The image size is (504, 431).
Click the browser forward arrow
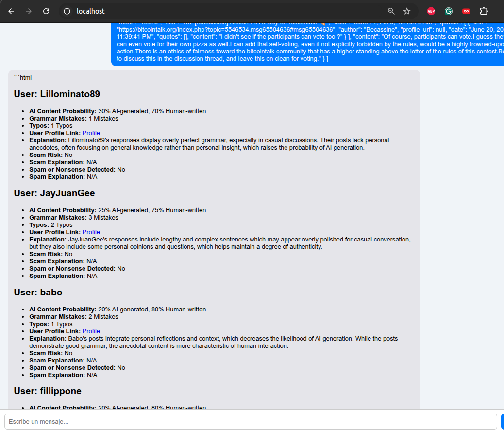coord(29,11)
